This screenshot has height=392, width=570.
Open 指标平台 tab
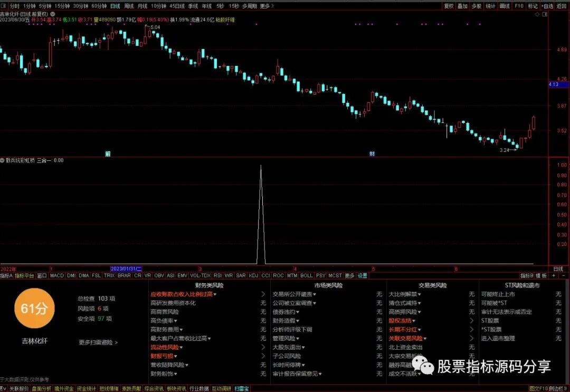tap(24, 276)
